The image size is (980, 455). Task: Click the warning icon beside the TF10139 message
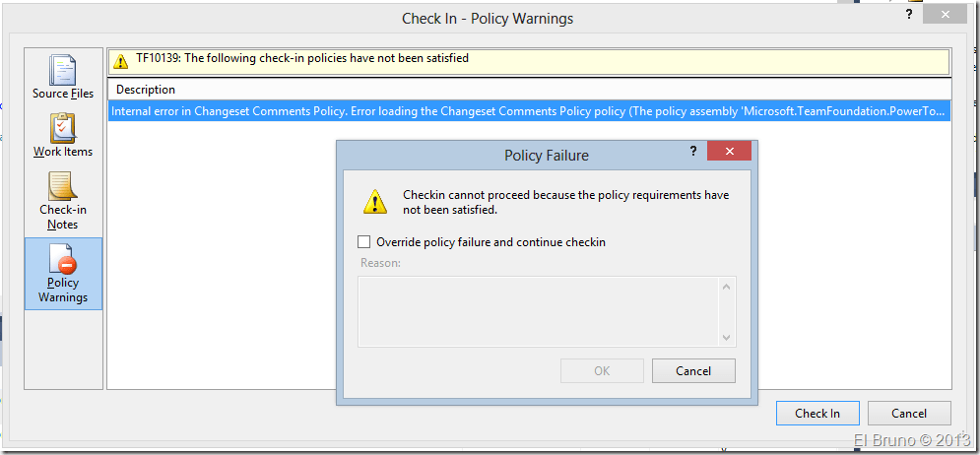(x=121, y=60)
